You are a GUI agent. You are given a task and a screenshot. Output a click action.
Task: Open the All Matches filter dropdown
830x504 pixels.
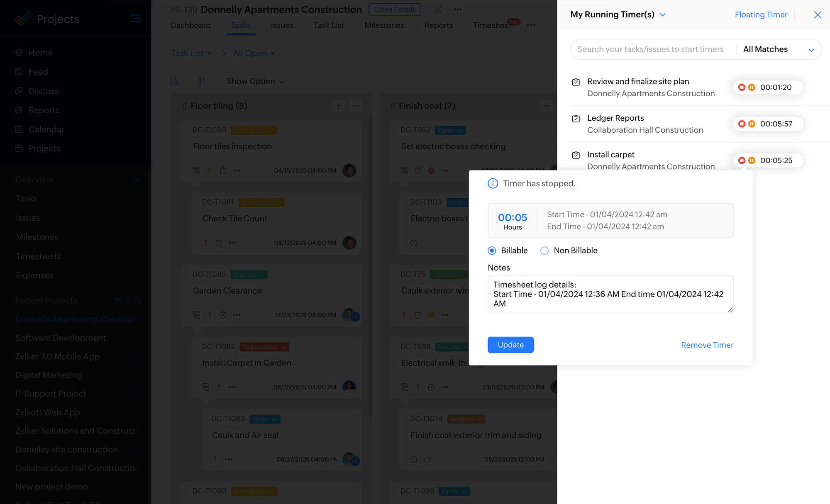point(778,49)
